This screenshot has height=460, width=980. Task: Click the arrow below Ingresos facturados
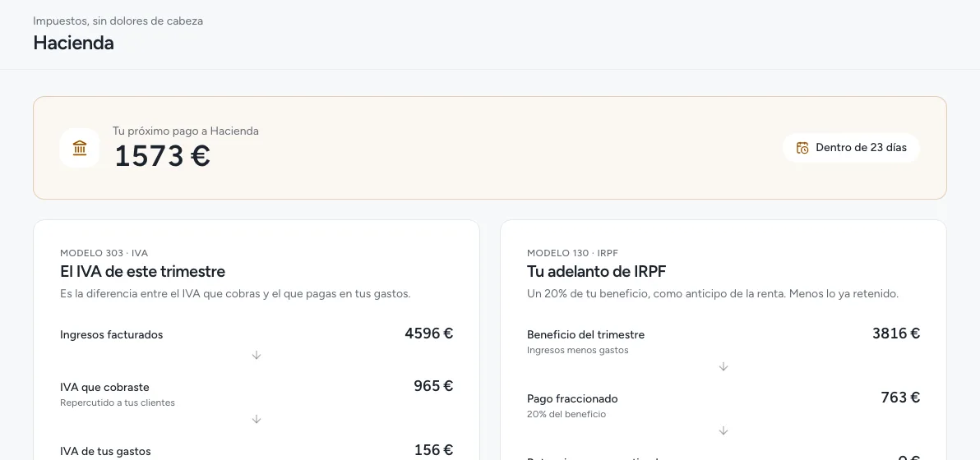(x=257, y=355)
